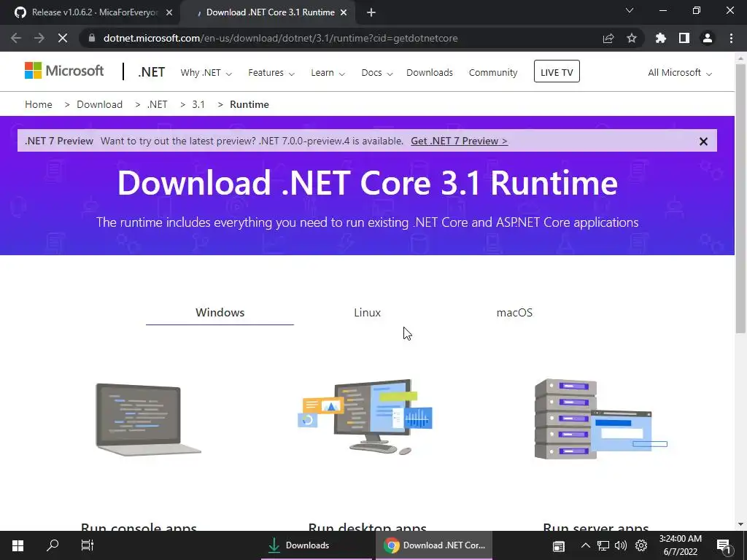The image size is (747, 560).
Task: Go to the .NET home link
Action: pos(152,72)
